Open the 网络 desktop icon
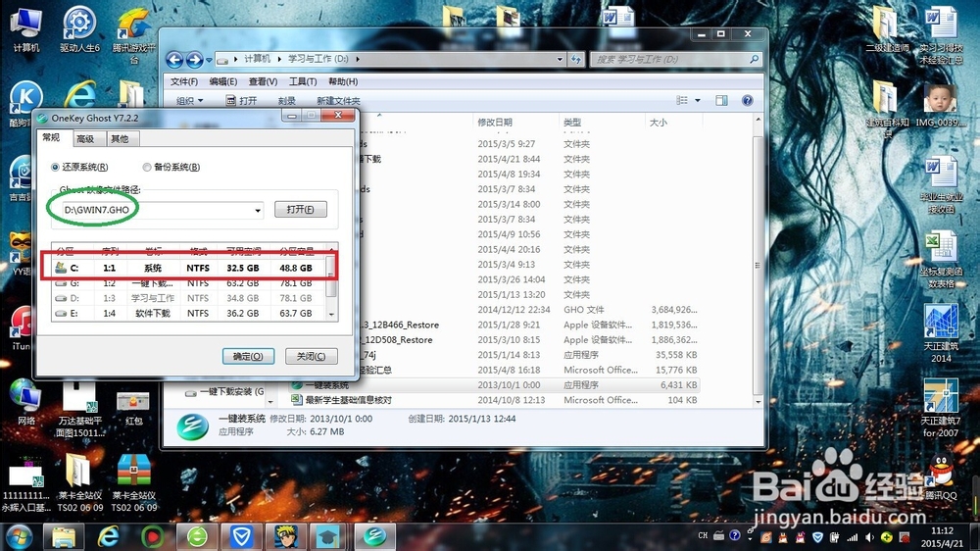Image resolution: width=980 pixels, height=551 pixels. point(25,403)
